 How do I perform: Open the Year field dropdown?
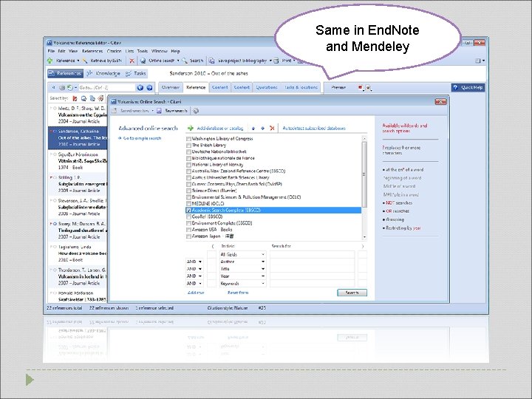(x=263, y=276)
